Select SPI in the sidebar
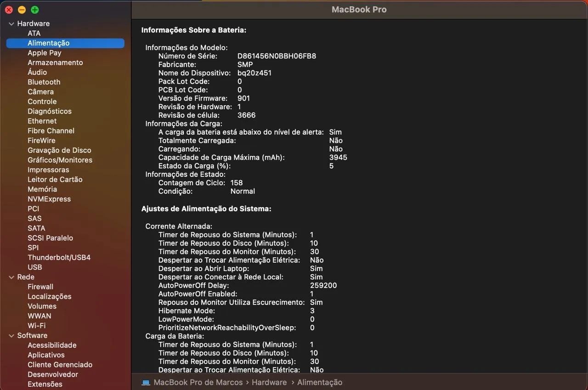 (x=33, y=248)
